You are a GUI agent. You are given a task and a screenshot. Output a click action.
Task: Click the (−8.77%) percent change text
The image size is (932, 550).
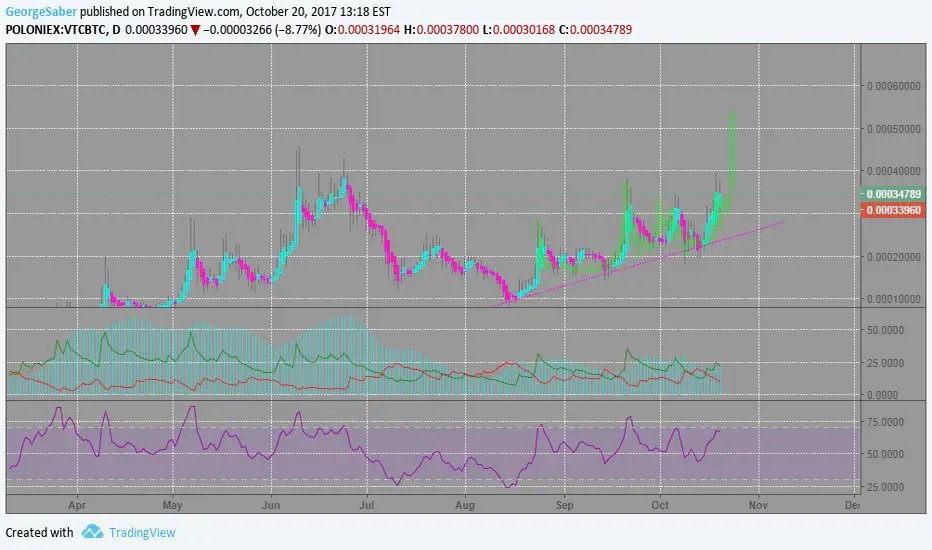pyautogui.click(x=297, y=30)
